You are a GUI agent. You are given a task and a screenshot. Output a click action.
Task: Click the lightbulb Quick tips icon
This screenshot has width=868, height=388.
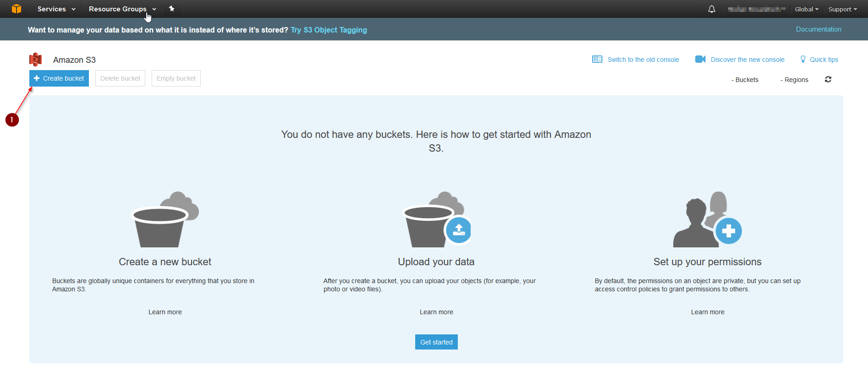(x=803, y=59)
